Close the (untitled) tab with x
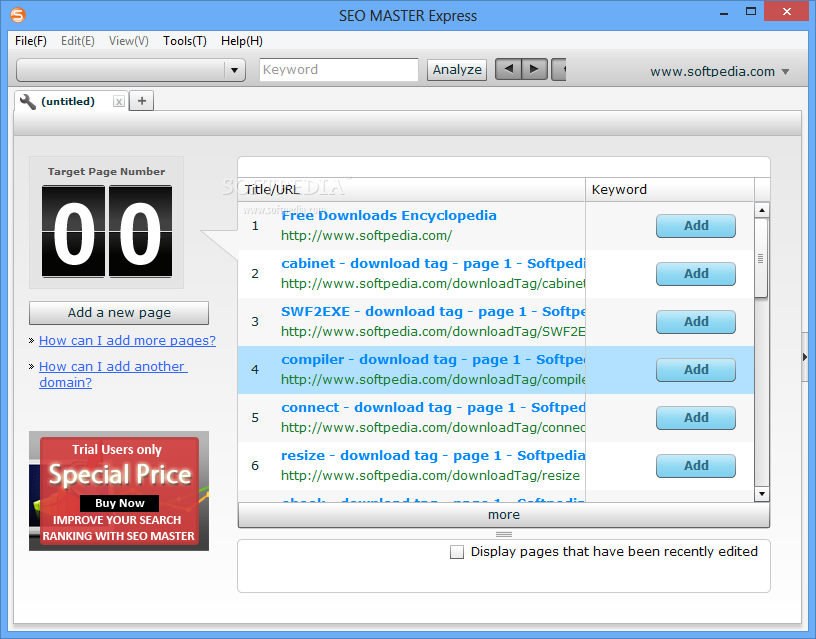The width and height of the screenshot is (816, 639). pyautogui.click(x=119, y=101)
